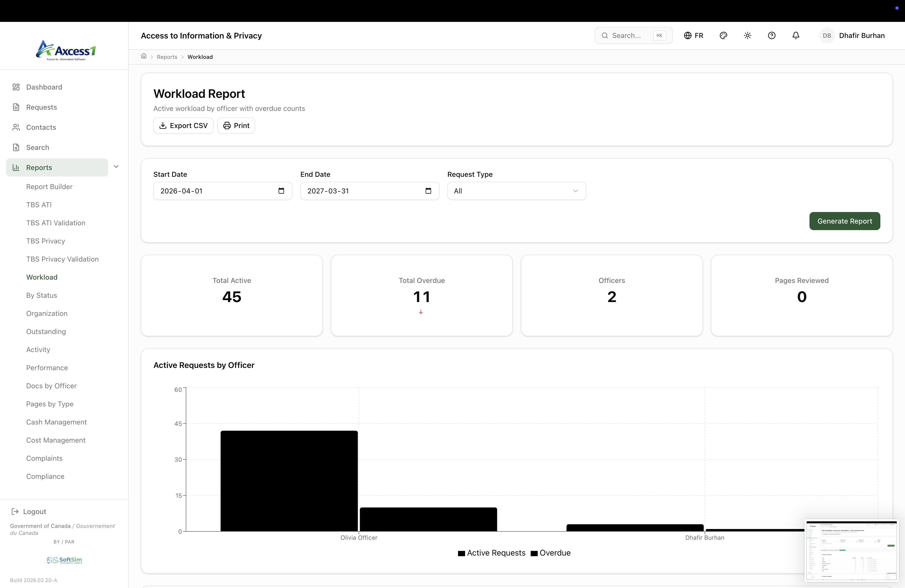Select Workload in the Reports menu
Screen dimensions: 905x588
click(42, 276)
